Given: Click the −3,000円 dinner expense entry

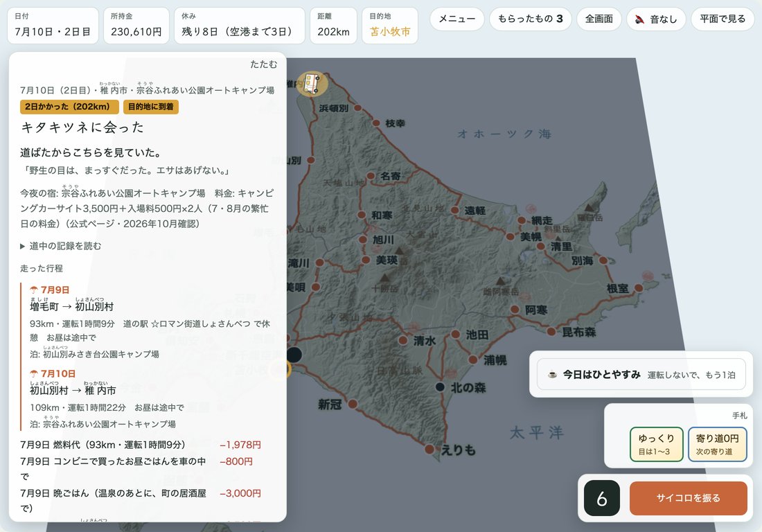Looking at the screenshot, I should point(240,493).
